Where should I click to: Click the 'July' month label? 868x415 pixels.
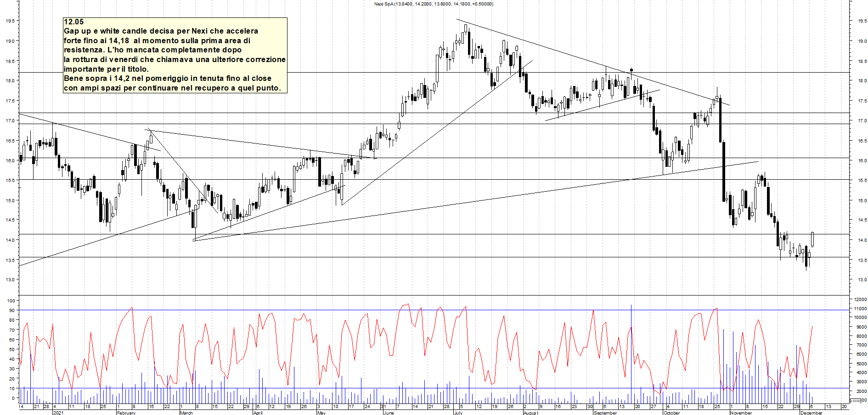[458, 413]
